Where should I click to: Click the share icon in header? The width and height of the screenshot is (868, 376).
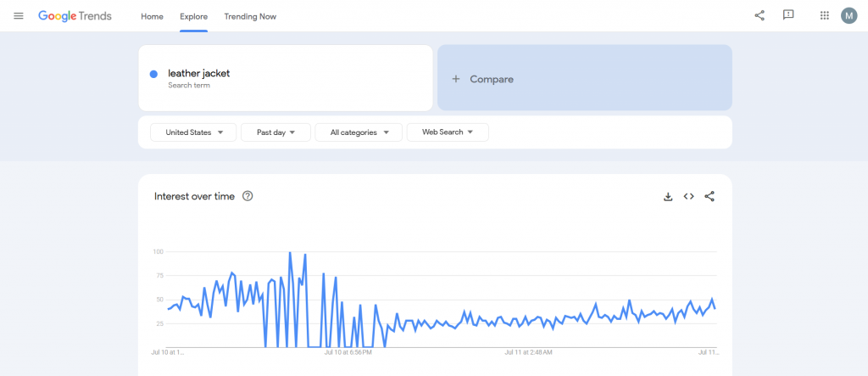click(759, 15)
